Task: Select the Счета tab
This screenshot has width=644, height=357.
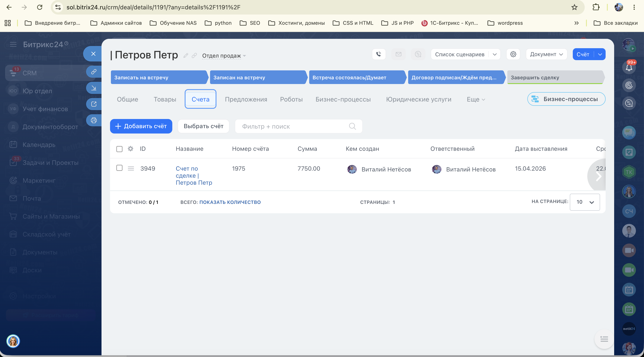Action: click(x=200, y=99)
